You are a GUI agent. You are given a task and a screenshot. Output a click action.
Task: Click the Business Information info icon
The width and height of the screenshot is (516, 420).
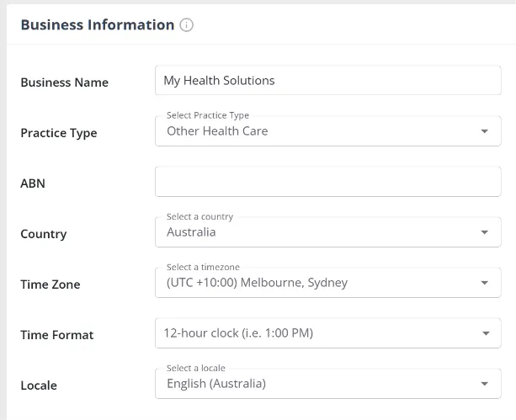point(186,25)
